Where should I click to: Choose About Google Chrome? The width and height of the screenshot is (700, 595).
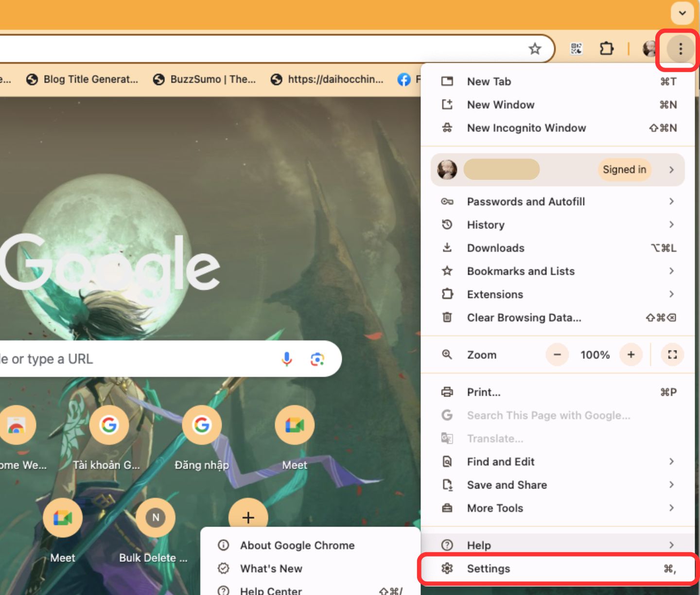pyautogui.click(x=310, y=545)
